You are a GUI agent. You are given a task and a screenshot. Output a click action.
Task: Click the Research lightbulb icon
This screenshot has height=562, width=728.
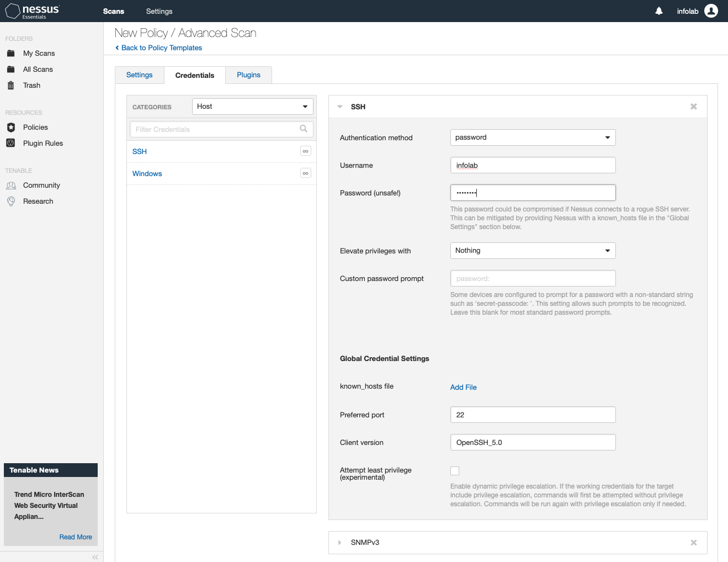click(x=10, y=202)
